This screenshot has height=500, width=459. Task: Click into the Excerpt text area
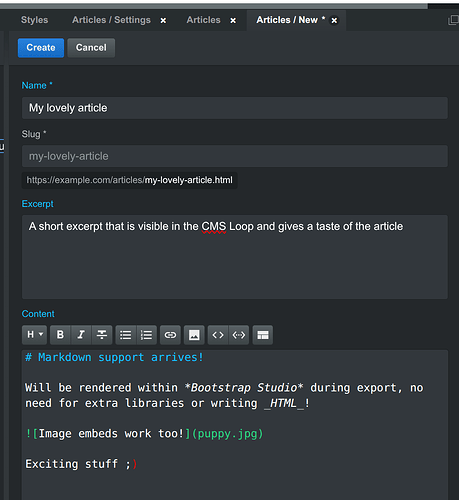click(235, 257)
